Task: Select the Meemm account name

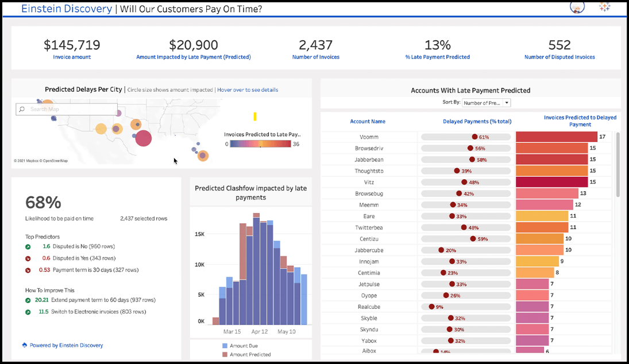Action: pyautogui.click(x=369, y=205)
